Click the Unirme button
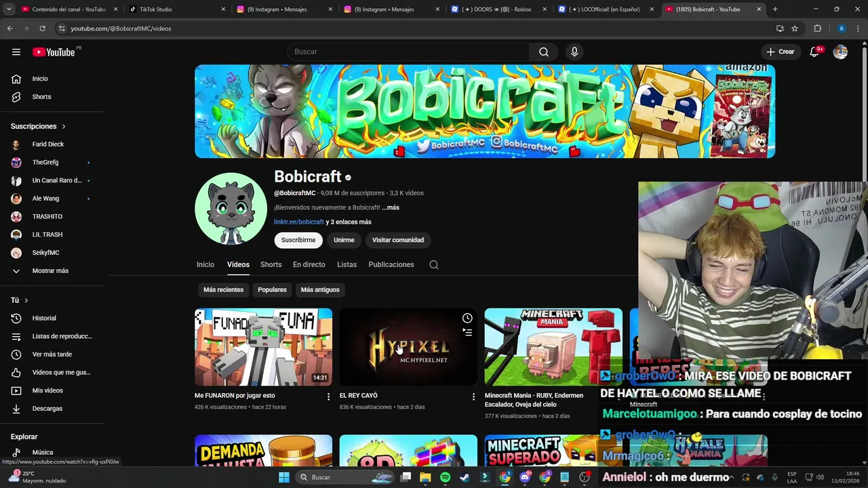The image size is (868, 488). point(344,240)
